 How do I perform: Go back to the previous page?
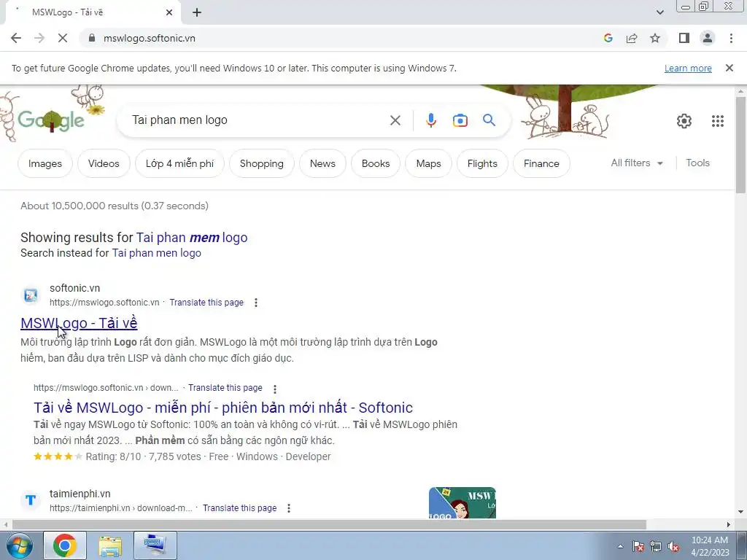coord(16,38)
